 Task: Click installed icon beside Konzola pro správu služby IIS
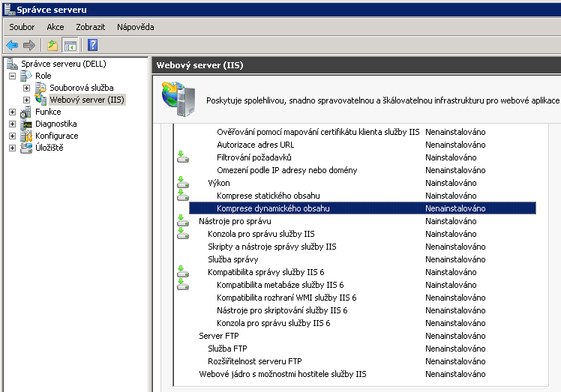[x=183, y=234]
